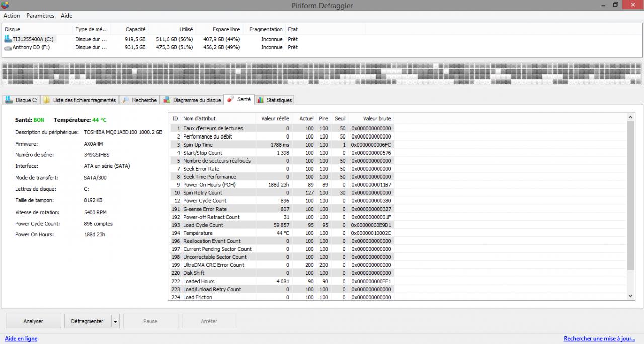Screen dimensions: 644x344
Task: Click the 44 °C temperature reading
Action: click(99, 120)
